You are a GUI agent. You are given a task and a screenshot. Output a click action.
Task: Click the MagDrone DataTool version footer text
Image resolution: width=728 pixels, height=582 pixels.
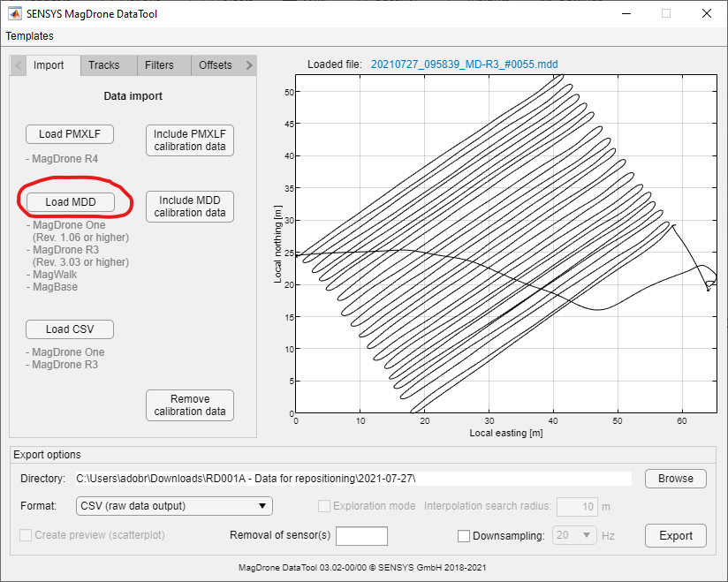[362, 567]
